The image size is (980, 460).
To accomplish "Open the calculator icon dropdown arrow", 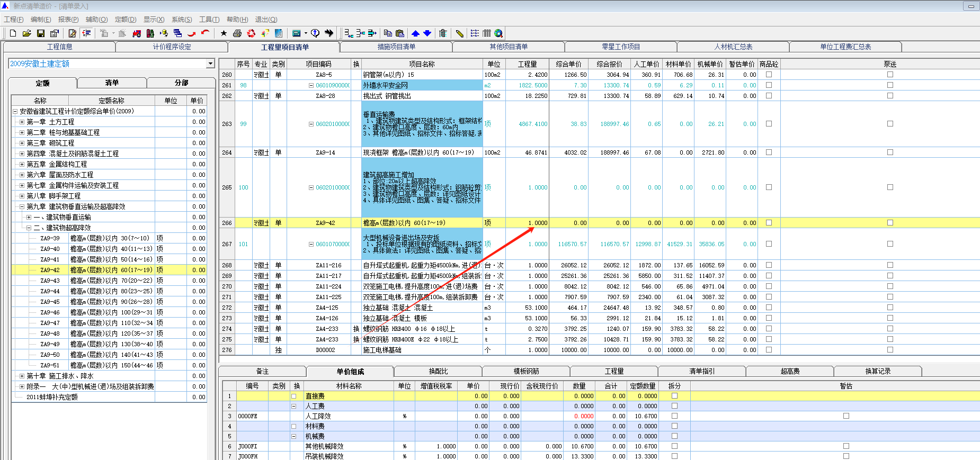I will 306,33.
